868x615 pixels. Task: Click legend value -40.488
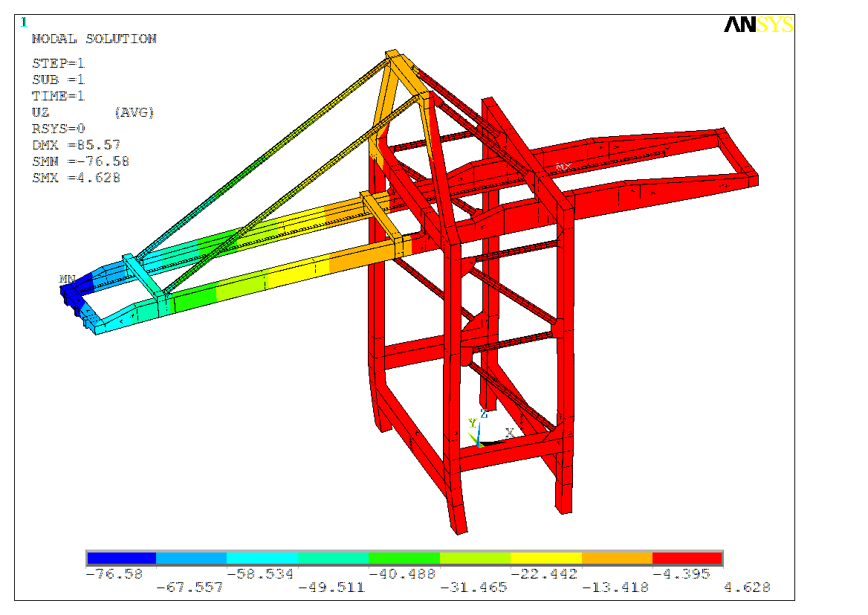[403, 574]
